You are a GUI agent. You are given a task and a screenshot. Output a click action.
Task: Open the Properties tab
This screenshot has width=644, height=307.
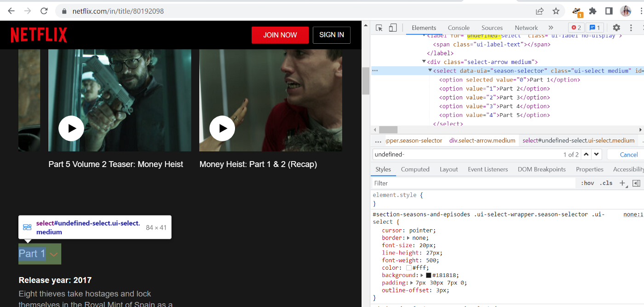point(589,169)
